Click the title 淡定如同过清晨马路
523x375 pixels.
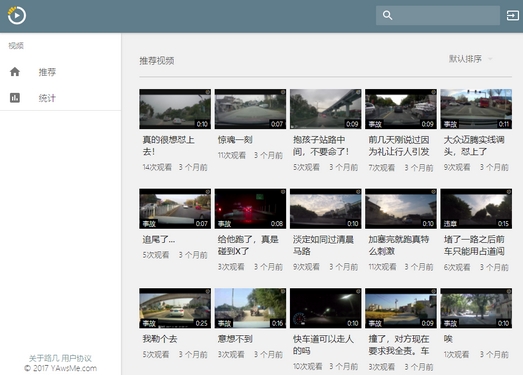click(323, 245)
